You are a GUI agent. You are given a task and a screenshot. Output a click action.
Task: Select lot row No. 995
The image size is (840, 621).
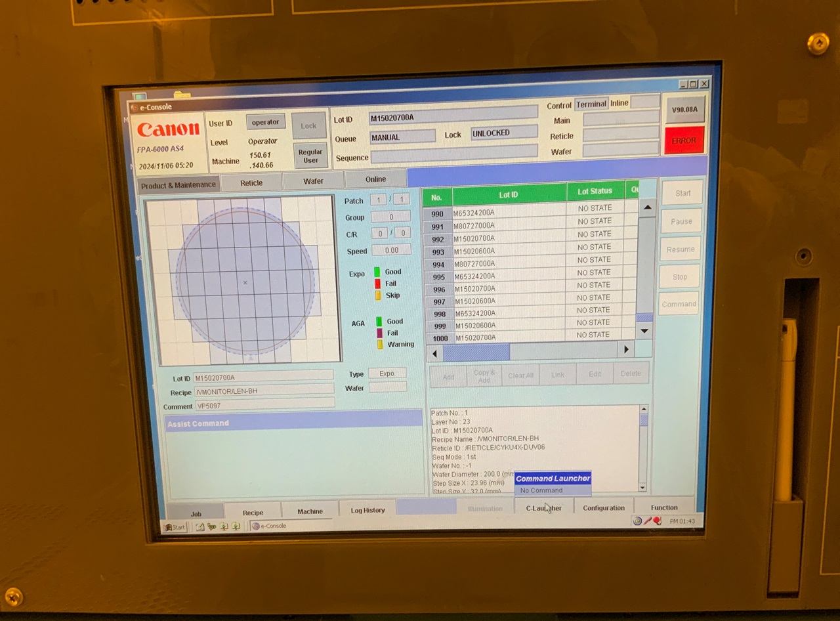point(530,275)
